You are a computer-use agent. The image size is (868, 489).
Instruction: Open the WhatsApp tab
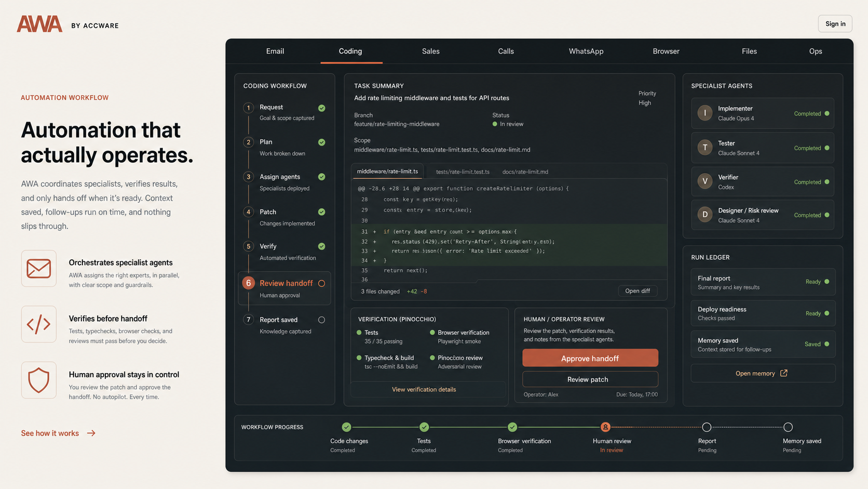coord(586,51)
